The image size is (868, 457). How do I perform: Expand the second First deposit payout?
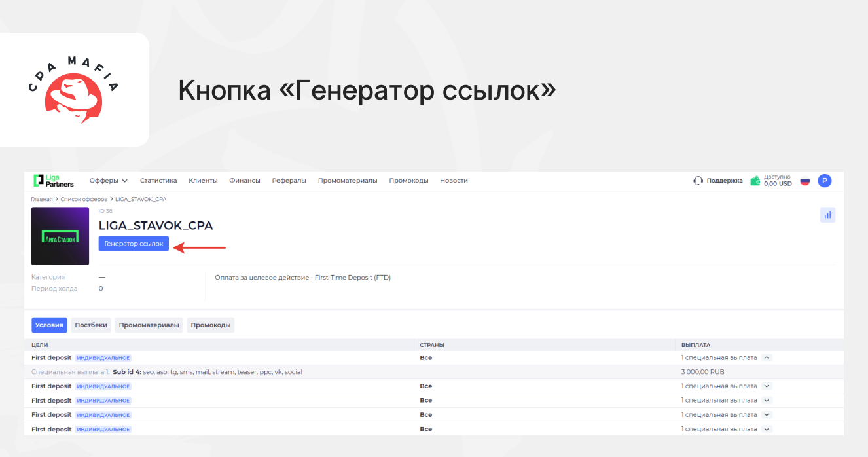[767, 386]
